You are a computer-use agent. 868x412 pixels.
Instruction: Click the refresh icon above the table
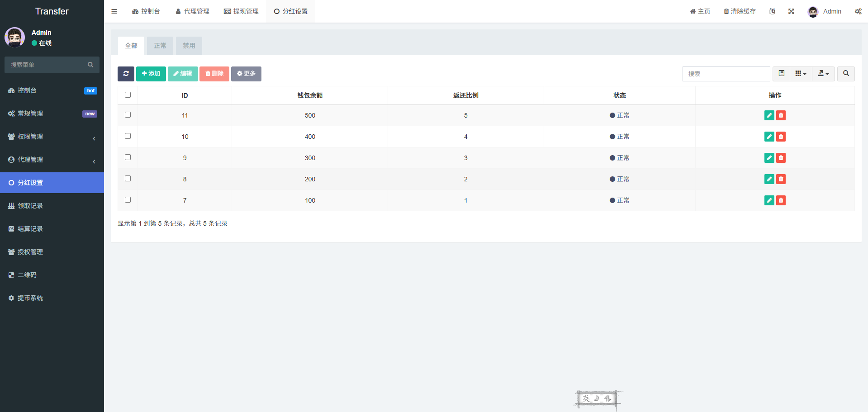click(126, 74)
